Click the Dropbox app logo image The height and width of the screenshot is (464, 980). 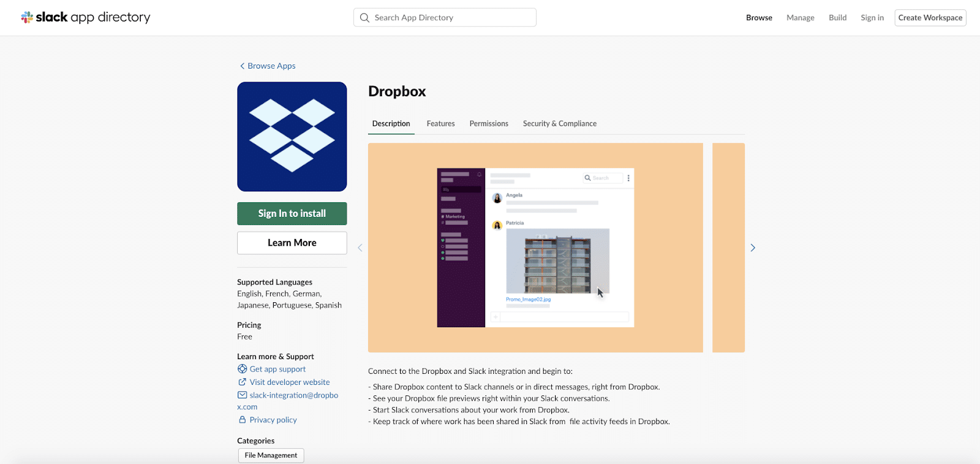coord(292,137)
